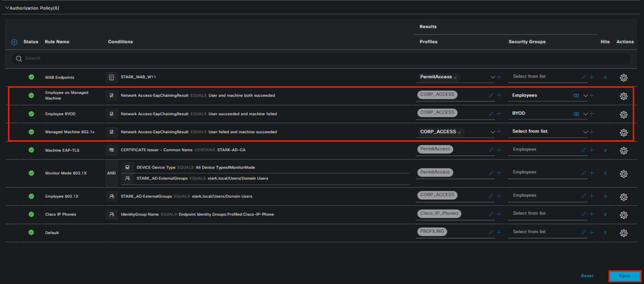Image resolution: width=644 pixels, height=284 pixels.
Task: Open security group dropdown for Employee on Managed Machine
Action: click(585, 95)
